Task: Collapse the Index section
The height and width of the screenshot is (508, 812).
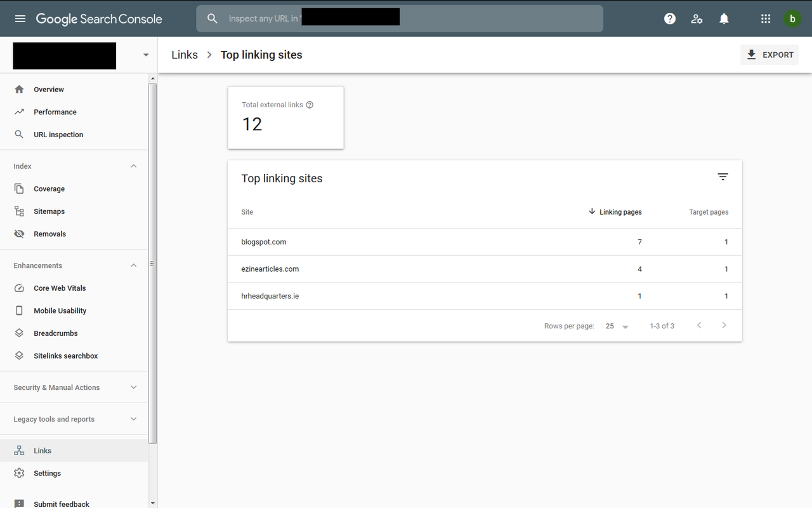Action: tap(133, 166)
